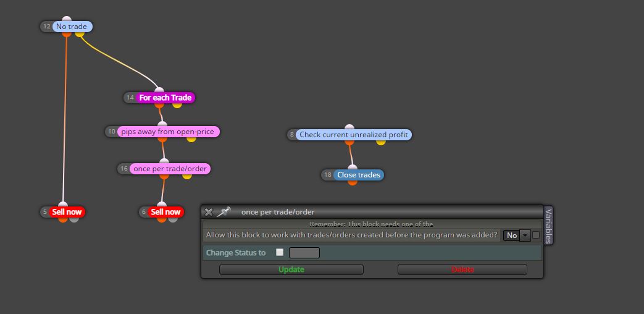Select the For each Trade block
Viewport: 644px width, 314px height.
[x=165, y=98]
